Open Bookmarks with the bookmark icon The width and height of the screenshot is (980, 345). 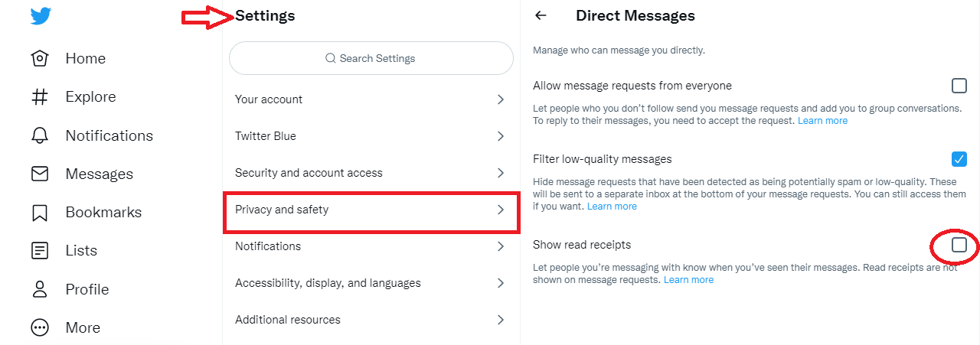click(x=40, y=212)
